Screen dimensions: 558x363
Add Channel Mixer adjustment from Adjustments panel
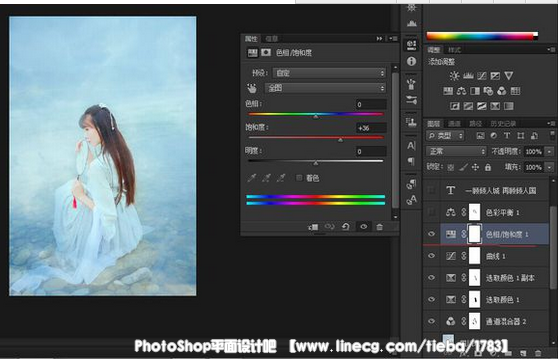pyautogui.click(x=501, y=91)
